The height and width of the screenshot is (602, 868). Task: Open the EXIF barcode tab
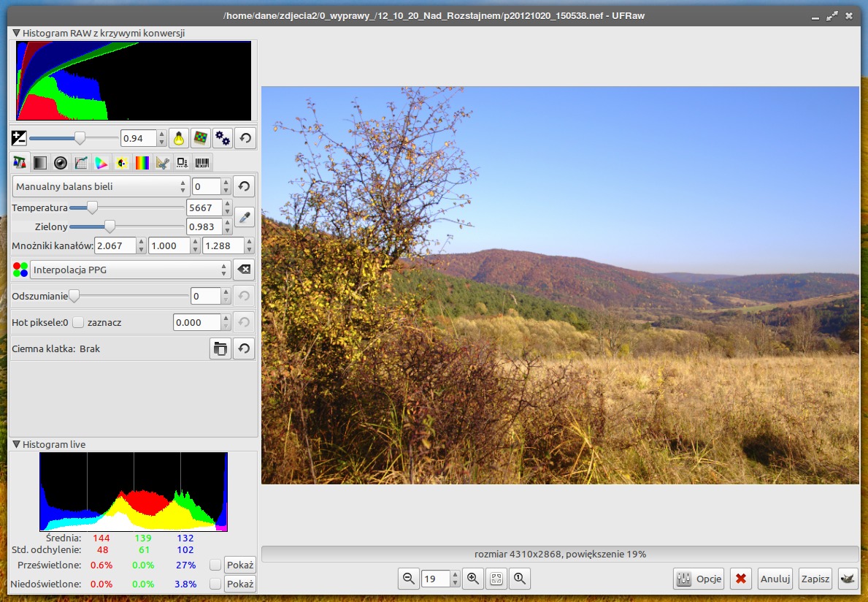point(203,162)
